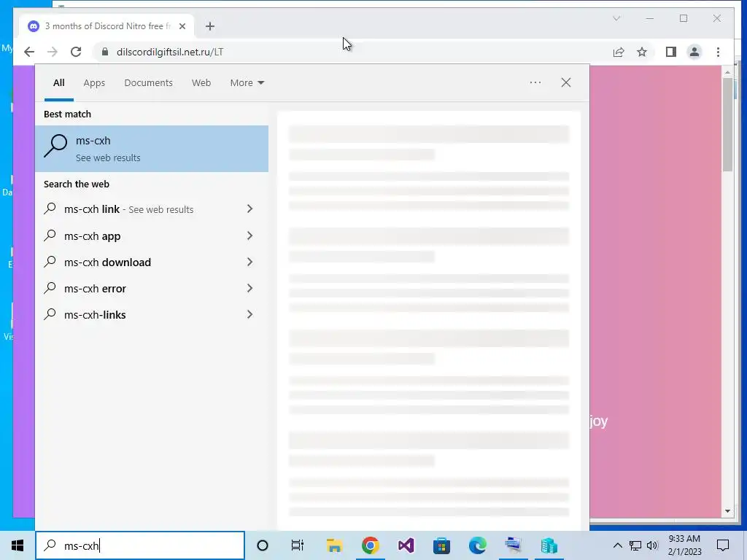The width and height of the screenshot is (747, 560).
Task: Open Chrome three-dot menu
Action: click(x=718, y=52)
